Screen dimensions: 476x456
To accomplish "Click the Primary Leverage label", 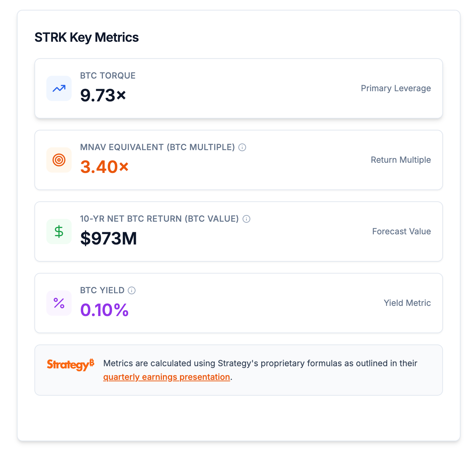I will [396, 88].
